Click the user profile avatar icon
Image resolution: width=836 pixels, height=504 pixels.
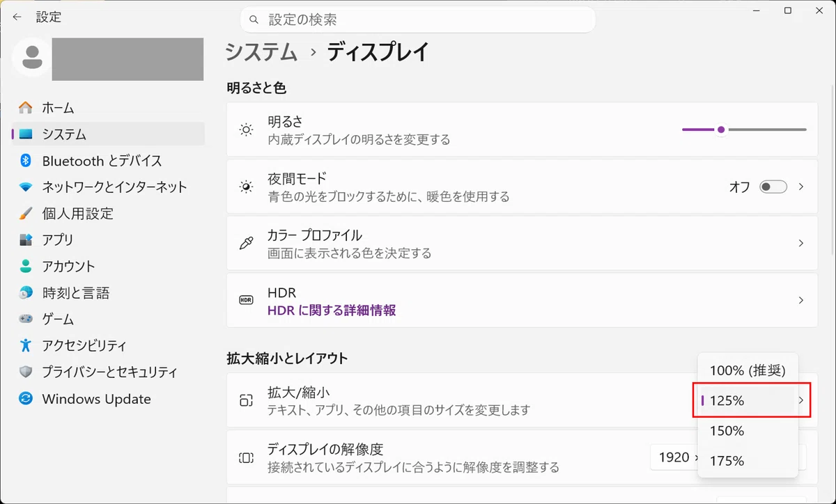[31, 58]
